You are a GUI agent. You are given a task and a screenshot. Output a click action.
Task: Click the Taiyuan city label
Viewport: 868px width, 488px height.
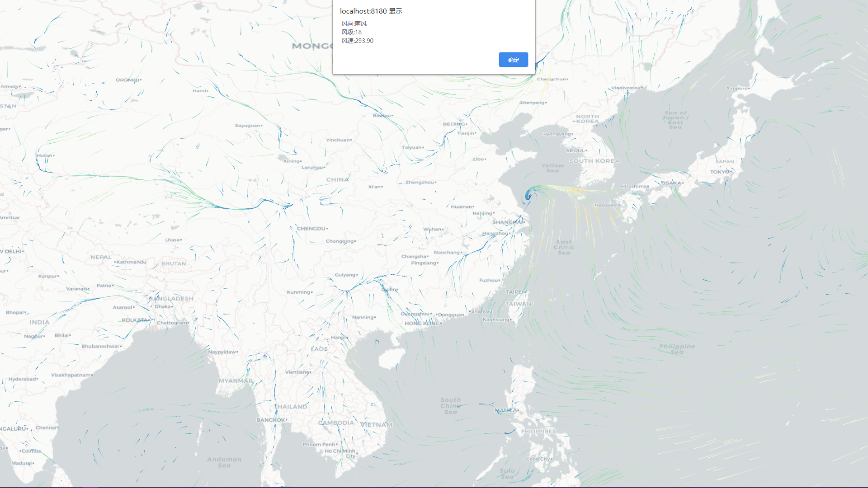pos(413,147)
